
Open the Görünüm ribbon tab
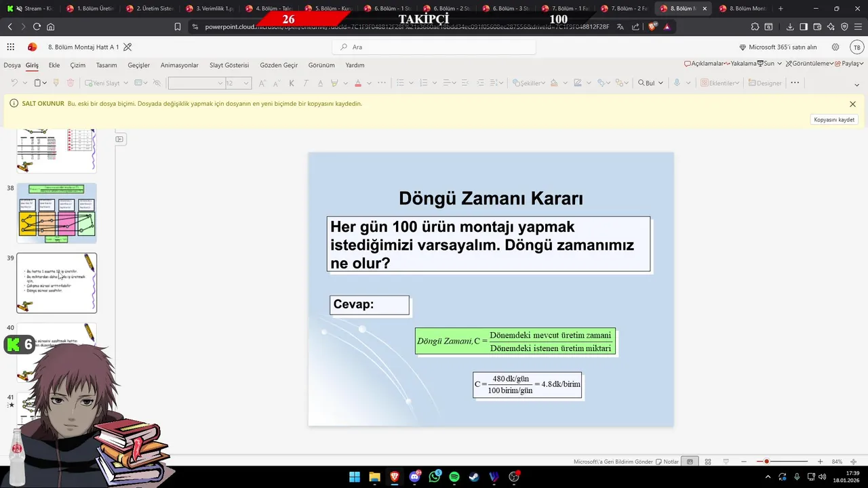(321, 65)
